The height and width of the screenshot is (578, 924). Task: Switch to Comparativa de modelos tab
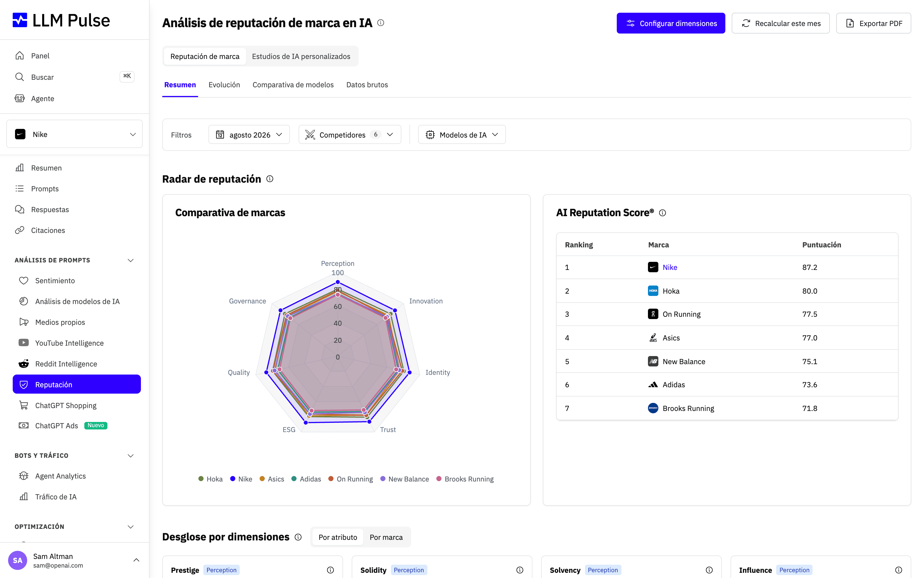pos(293,84)
